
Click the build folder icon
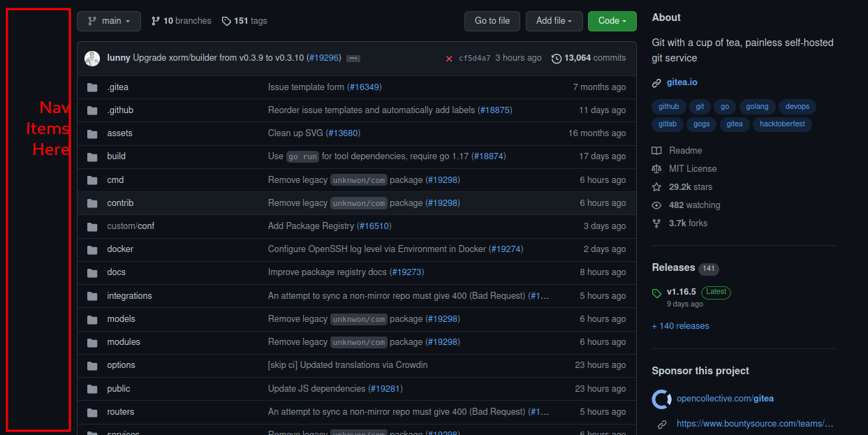click(x=92, y=156)
